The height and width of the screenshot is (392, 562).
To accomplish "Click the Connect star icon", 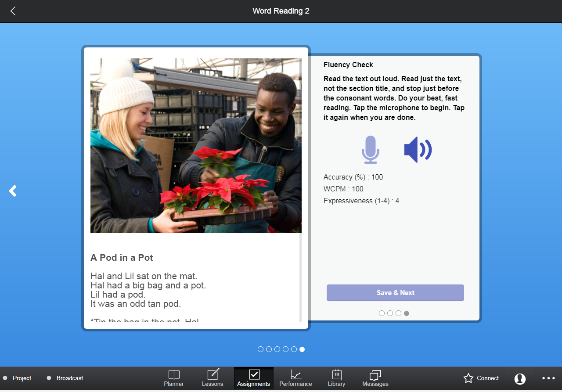I will point(468,378).
